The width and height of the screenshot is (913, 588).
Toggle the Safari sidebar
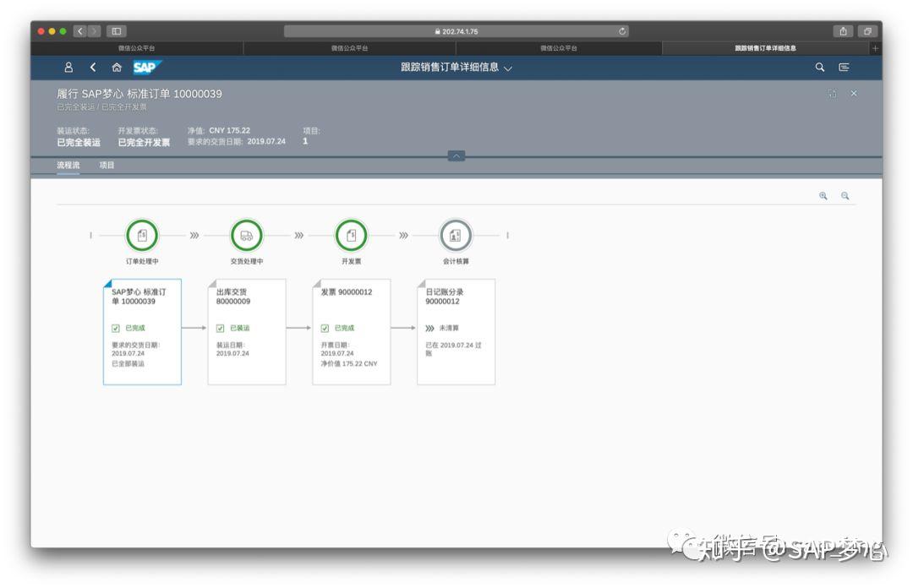(117, 31)
